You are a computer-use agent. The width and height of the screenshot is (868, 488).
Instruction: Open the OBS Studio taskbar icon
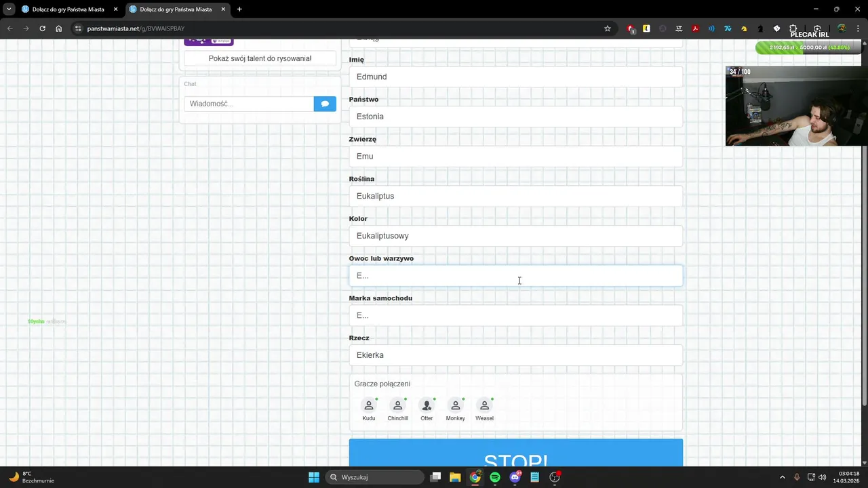[555, 477]
